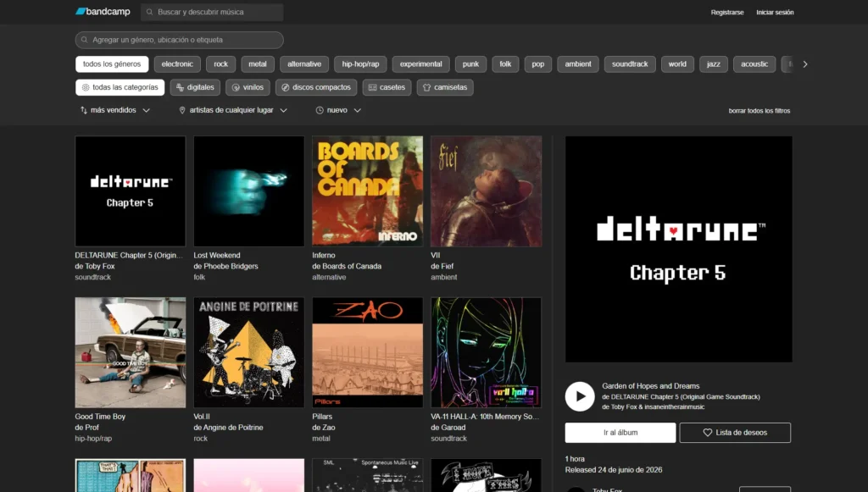
Task: Open Good Time Boy album cover
Action: tap(131, 352)
